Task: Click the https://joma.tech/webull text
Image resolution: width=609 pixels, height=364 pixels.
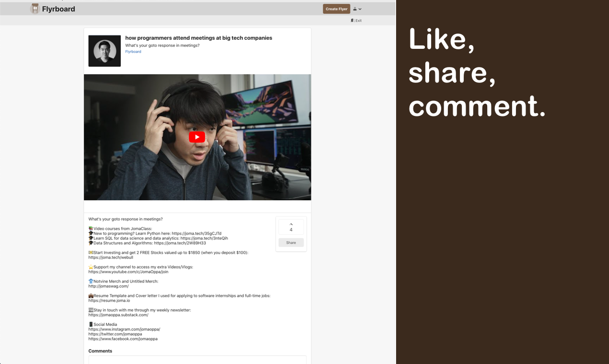Action: 111,258
